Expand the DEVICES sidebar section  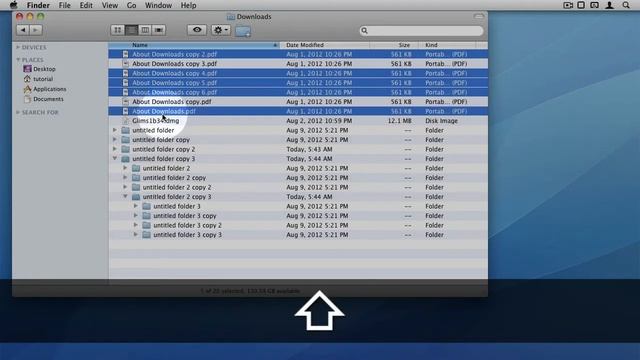(18, 47)
